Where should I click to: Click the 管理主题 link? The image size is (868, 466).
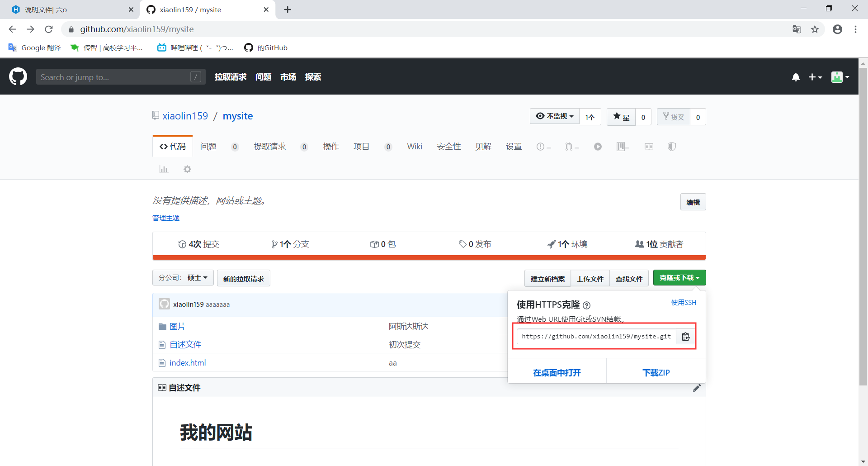166,218
